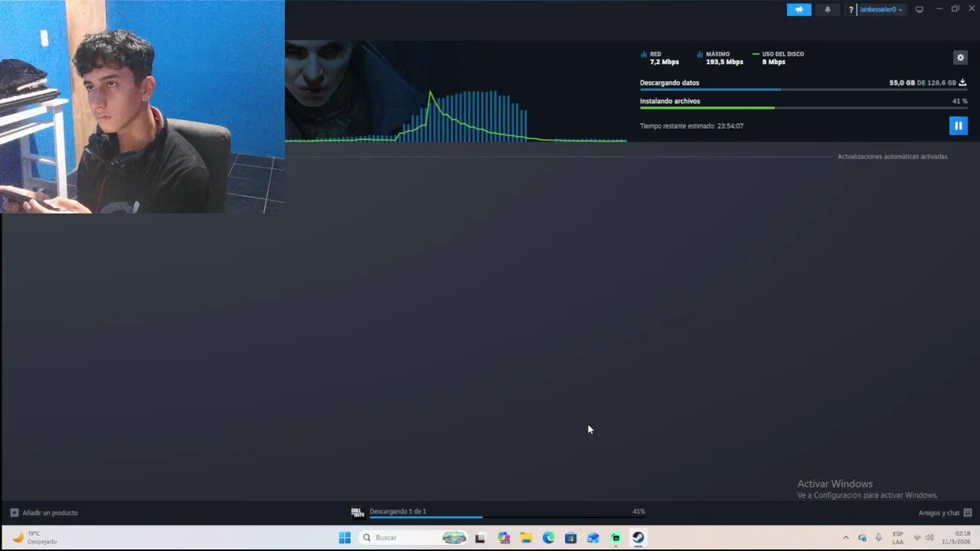980x551 pixels.
Task: Click the 7,2 Mbps network value
Action: 664,62
